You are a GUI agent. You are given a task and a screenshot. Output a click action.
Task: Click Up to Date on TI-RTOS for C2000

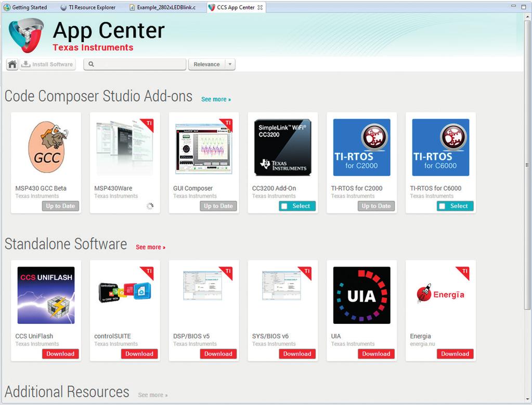point(376,206)
